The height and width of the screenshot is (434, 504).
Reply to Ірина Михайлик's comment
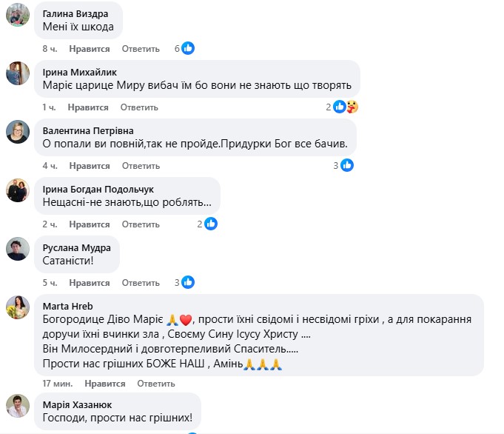[138, 107]
